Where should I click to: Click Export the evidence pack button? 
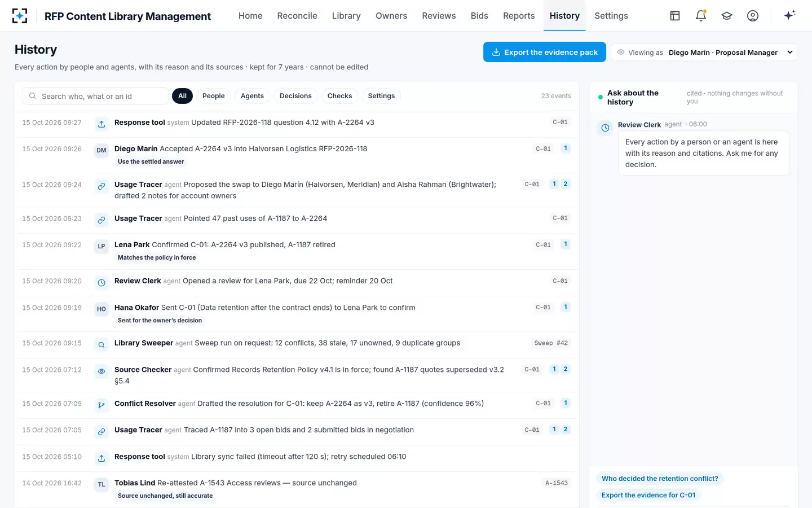tap(545, 52)
